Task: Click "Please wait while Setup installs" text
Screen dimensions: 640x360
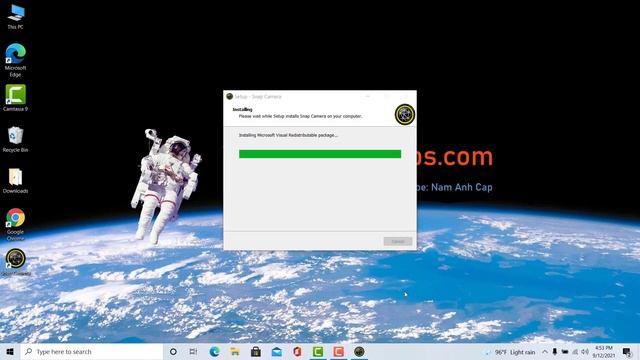Action: [269, 116]
